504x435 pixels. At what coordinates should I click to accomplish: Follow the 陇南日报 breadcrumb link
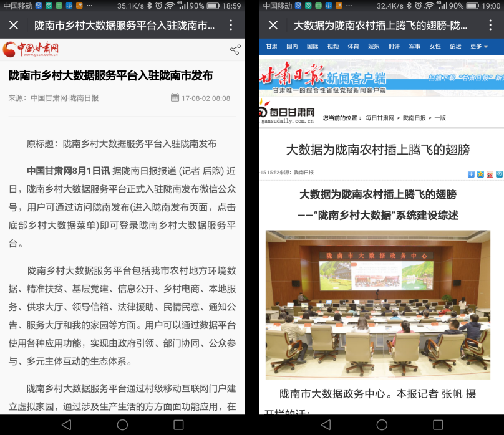click(414, 118)
